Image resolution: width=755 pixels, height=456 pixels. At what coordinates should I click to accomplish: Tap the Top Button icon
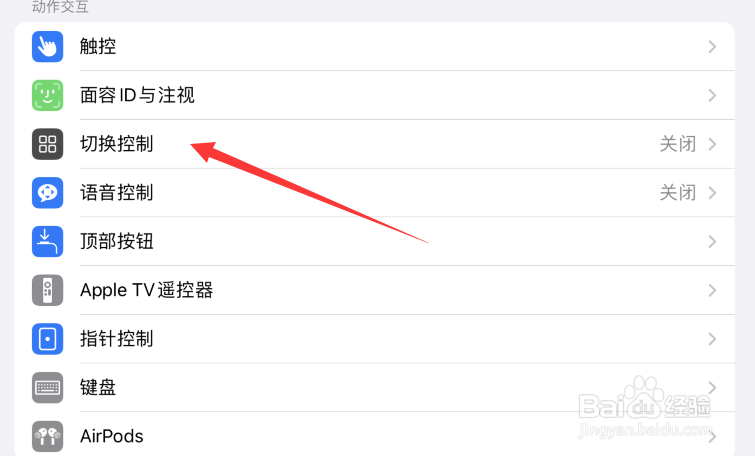[47, 241]
